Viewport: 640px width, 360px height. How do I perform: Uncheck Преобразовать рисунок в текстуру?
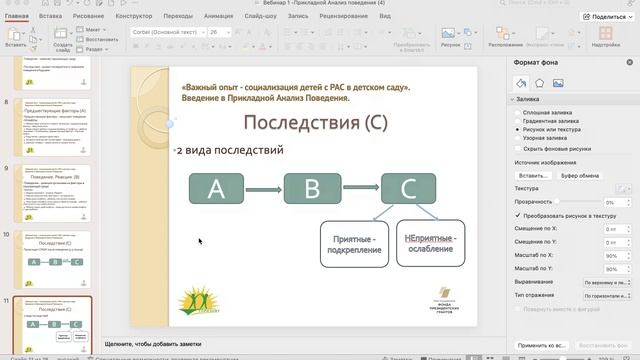coord(518,216)
